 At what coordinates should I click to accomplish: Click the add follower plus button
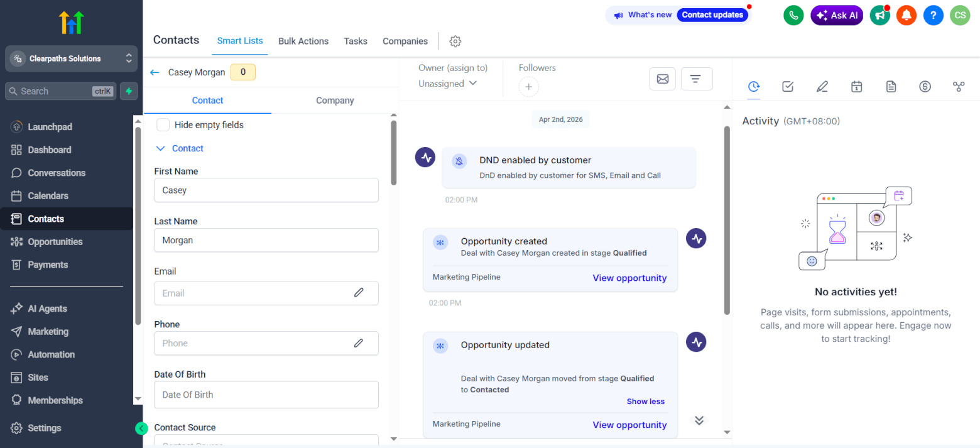528,87
